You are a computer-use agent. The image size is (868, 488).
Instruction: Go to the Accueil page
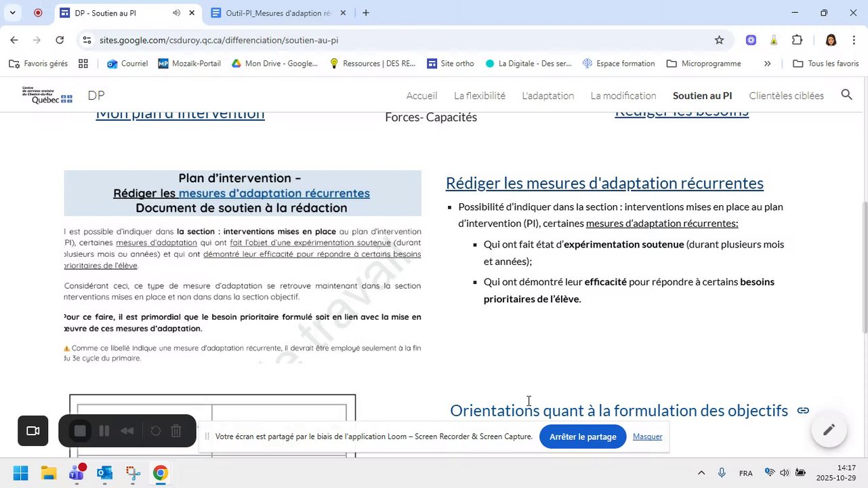click(421, 96)
